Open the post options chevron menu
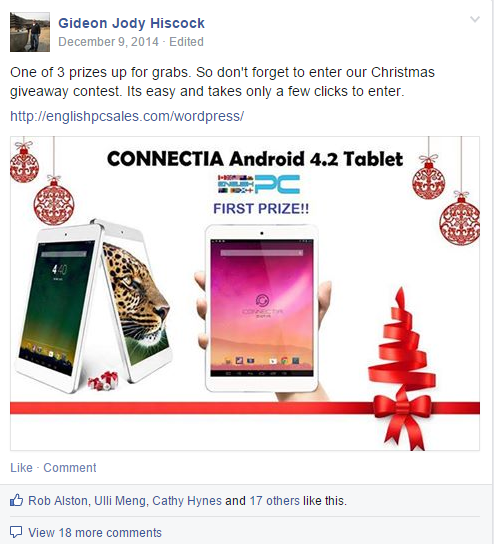The width and height of the screenshot is (494, 544). (x=475, y=19)
